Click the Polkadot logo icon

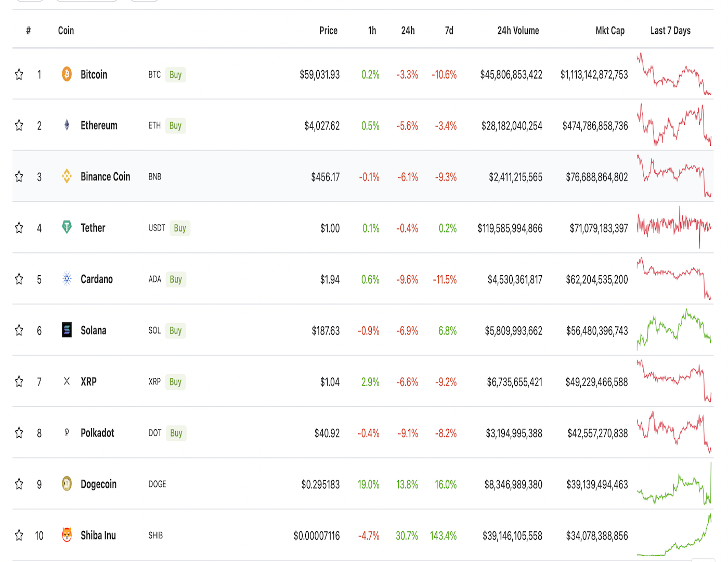pos(67,432)
